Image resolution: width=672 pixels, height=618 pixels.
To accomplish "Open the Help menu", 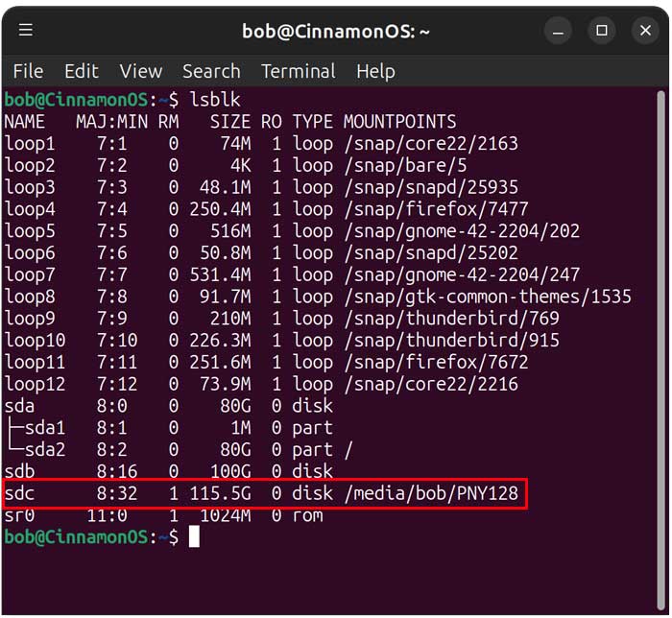I will [375, 71].
